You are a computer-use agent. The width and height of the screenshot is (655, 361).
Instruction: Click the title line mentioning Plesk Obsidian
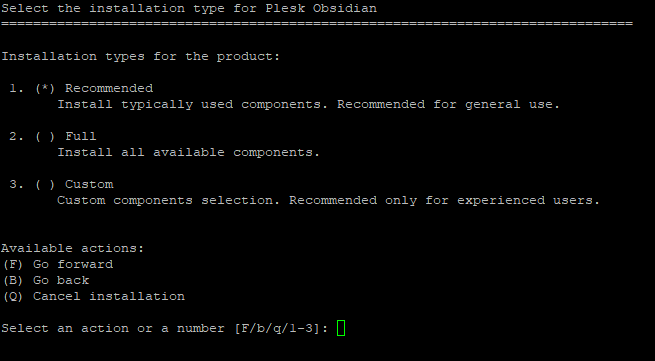189,8
